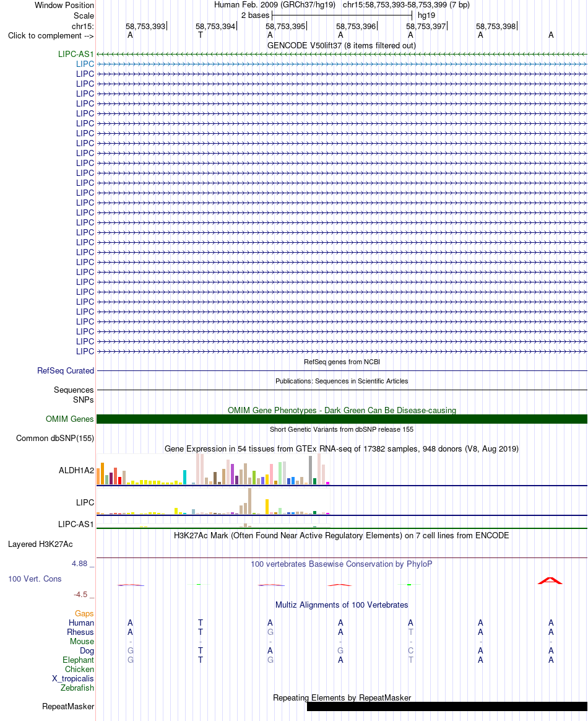The image size is (588, 721).
Task: Click the GTEx Gene Expression track title
Action: [341, 449]
